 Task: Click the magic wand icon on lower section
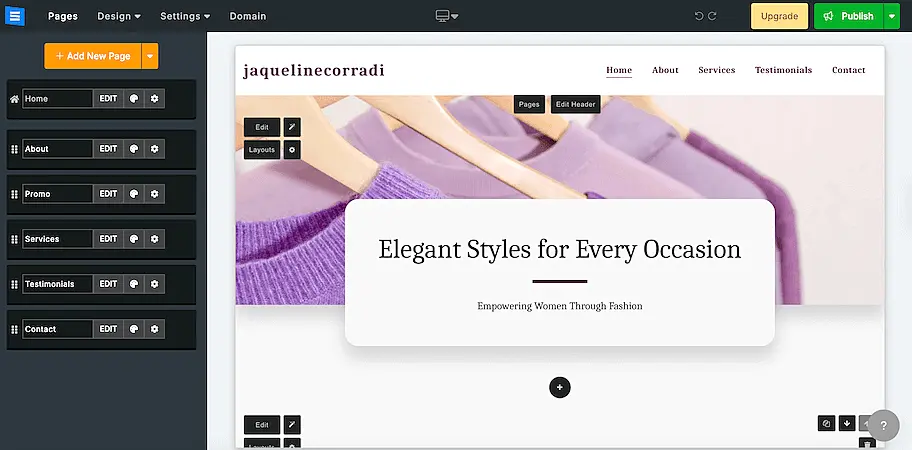point(292,425)
